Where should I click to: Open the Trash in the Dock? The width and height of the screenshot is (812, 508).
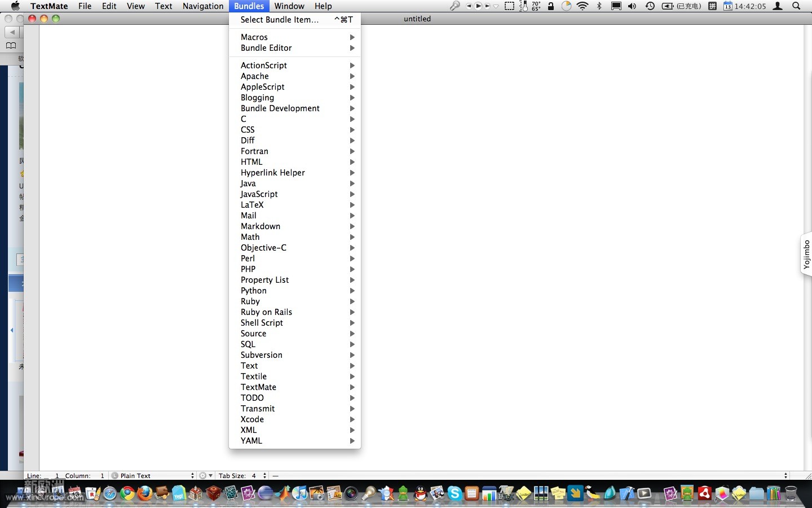pyautogui.click(x=791, y=493)
